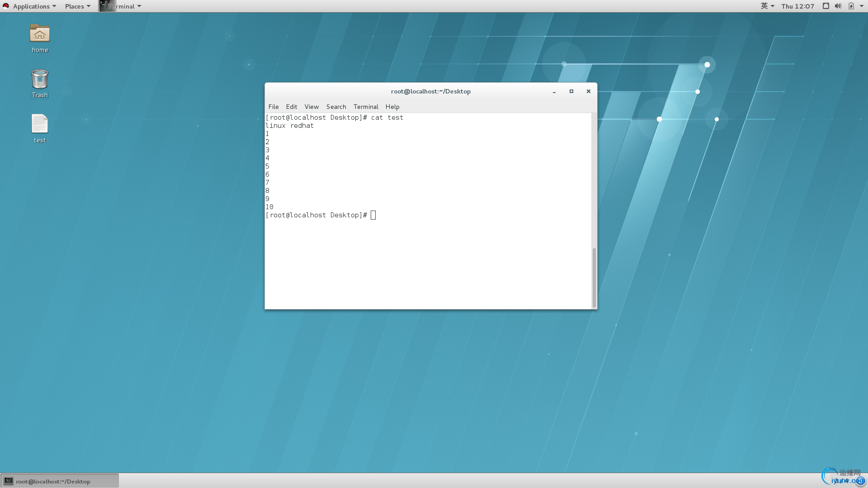
Task: Click the 'cat test' command text
Action: point(387,117)
